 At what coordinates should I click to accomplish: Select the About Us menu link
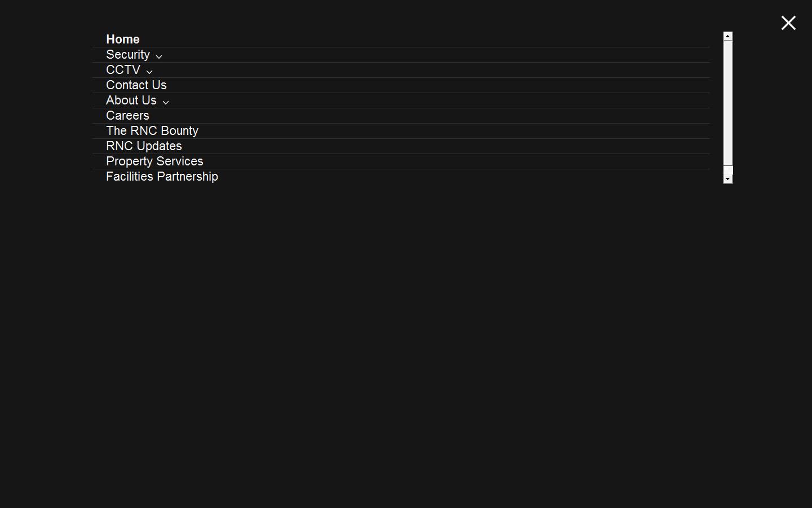point(131,100)
